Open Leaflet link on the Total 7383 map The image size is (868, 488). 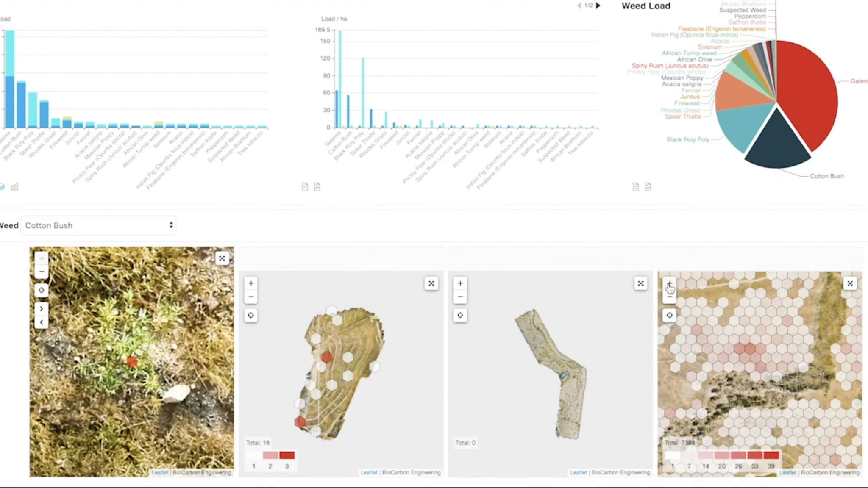pos(788,472)
